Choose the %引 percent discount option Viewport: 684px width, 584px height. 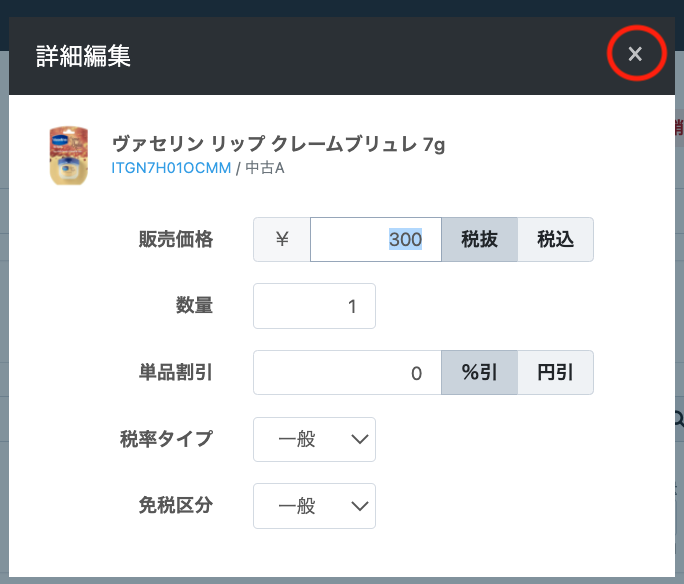coord(480,373)
